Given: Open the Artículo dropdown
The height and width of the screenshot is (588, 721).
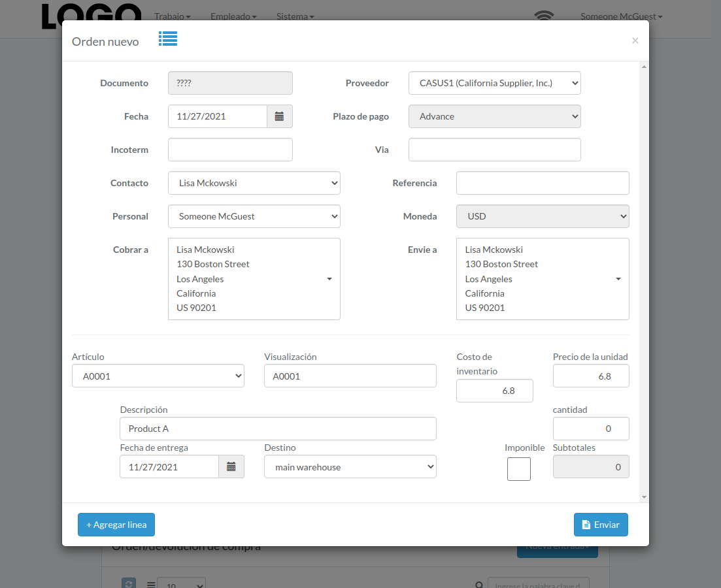Looking at the screenshot, I should (x=158, y=376).
